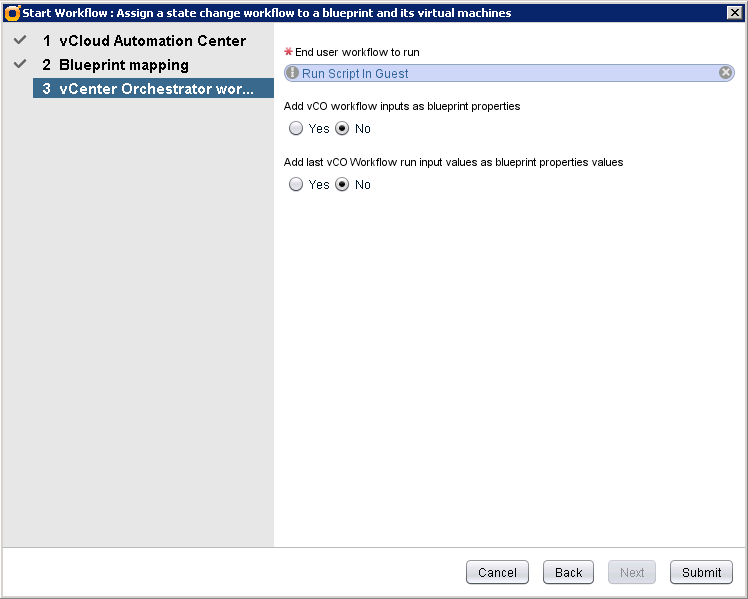The height and width of the screenshot is (599, 748).
Task: Click the Start Workflow title bar text
Action: click(266, 13)
